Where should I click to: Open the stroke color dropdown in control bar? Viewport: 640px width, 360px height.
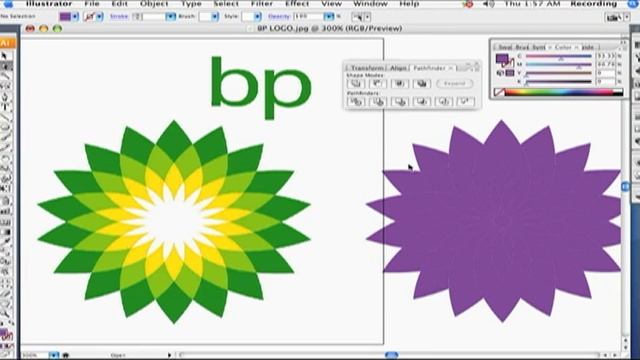99,17
